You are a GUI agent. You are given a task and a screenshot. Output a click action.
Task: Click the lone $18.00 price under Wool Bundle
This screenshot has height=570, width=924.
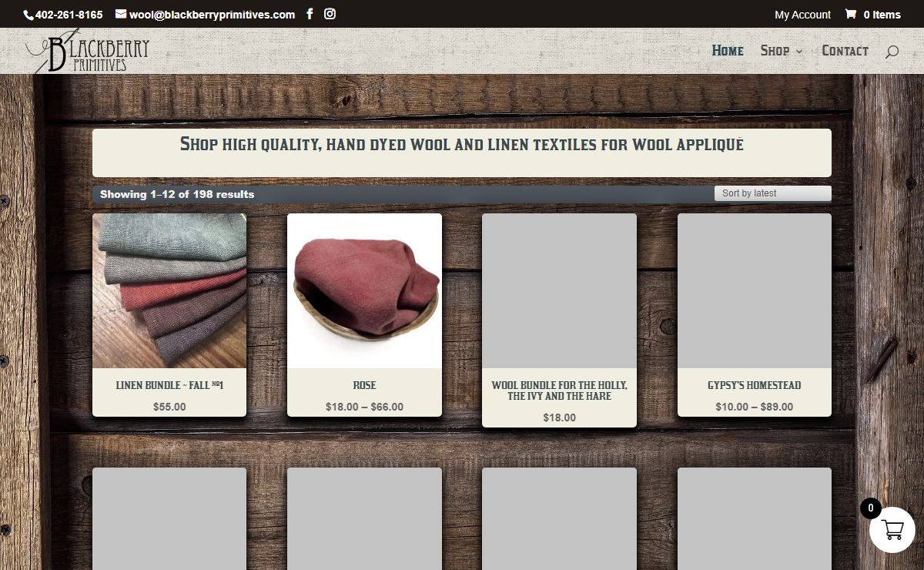(559, 417)
